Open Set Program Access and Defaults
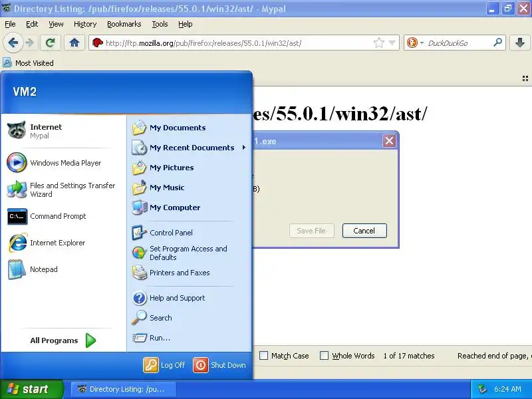 (190, 253)
